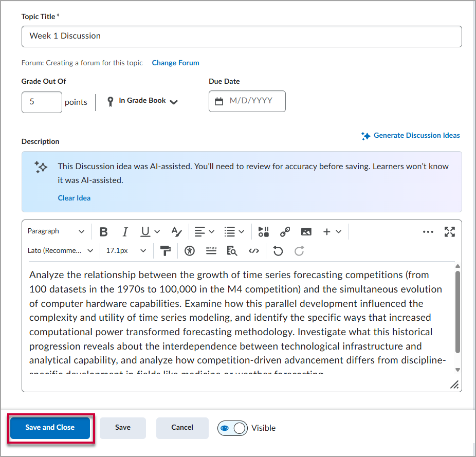The width and height of the screenshot is (476, 457).
Task: Toggle bold formatting in the editor
Action: point(103,232)
